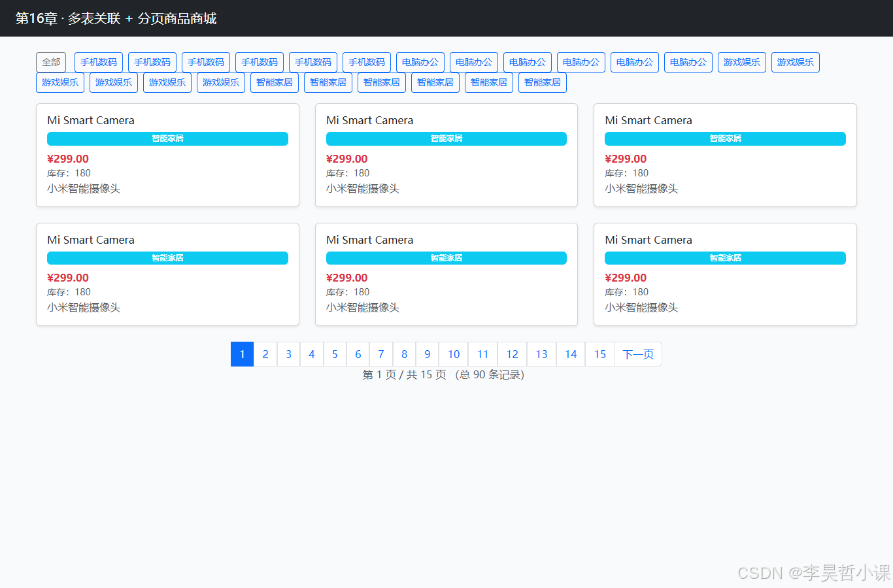Viewport: 893px width, 588px height.
Task: Select page 5 in pagination
Action: 335,354
